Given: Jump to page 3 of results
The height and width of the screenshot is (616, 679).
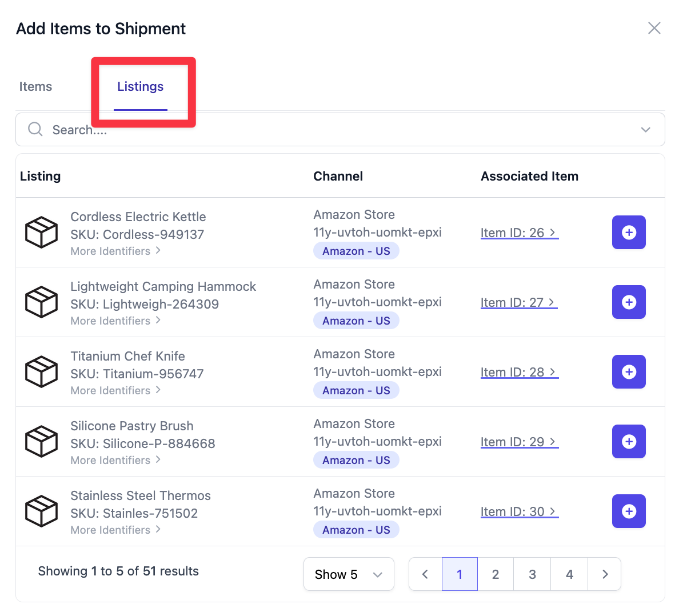Looking at the screenshot, I should (x=532, y=574).
